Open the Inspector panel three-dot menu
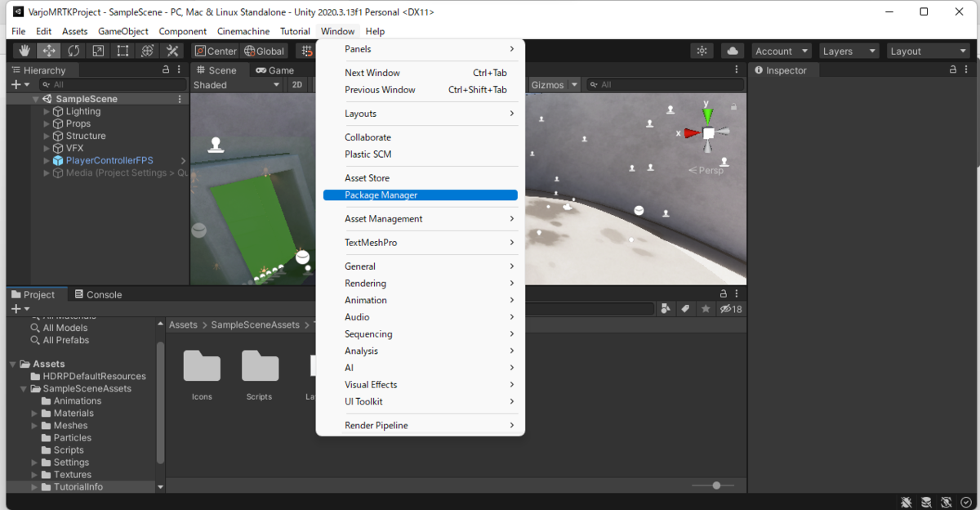Viewport: 980px width, 510px height. pos(968,70)
